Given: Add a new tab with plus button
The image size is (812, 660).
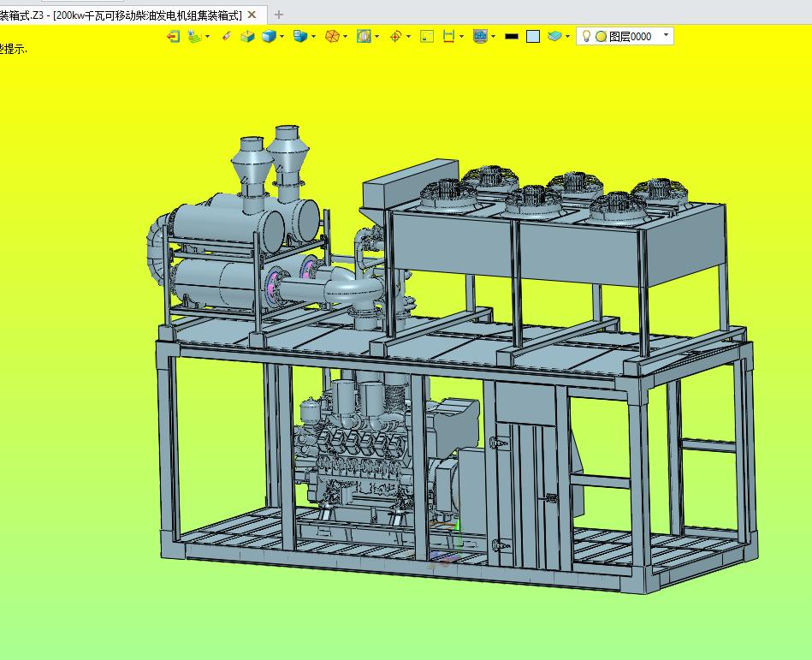Looking at the screenshot, I should pos(279,15).
